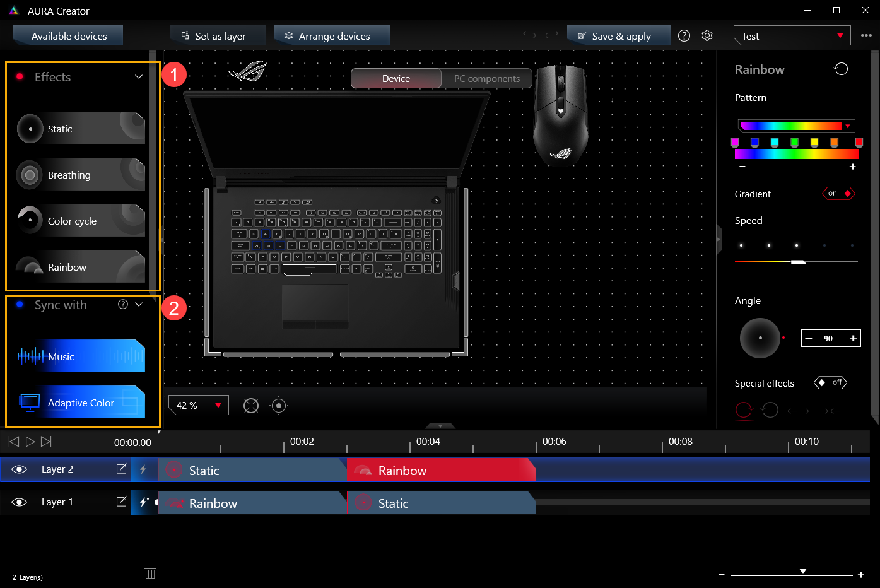Click the undo arrow in the toolbar
880x588 pixels.
(x=529, y=35)
